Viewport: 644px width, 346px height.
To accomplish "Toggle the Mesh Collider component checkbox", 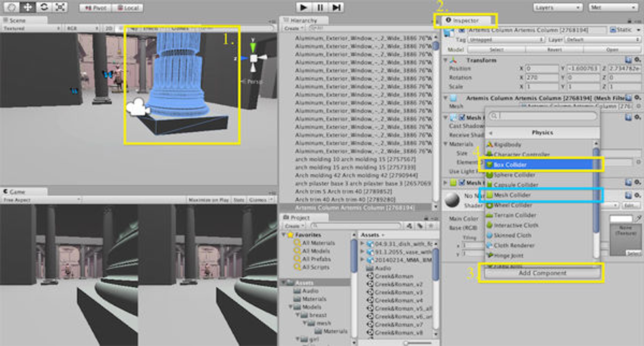I will click(x=462, y=183).
